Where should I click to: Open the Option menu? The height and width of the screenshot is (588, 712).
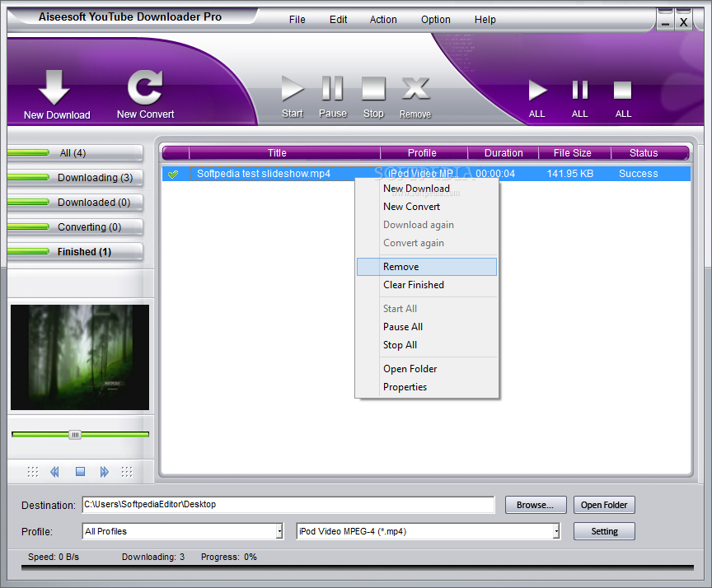click(435, 20)
